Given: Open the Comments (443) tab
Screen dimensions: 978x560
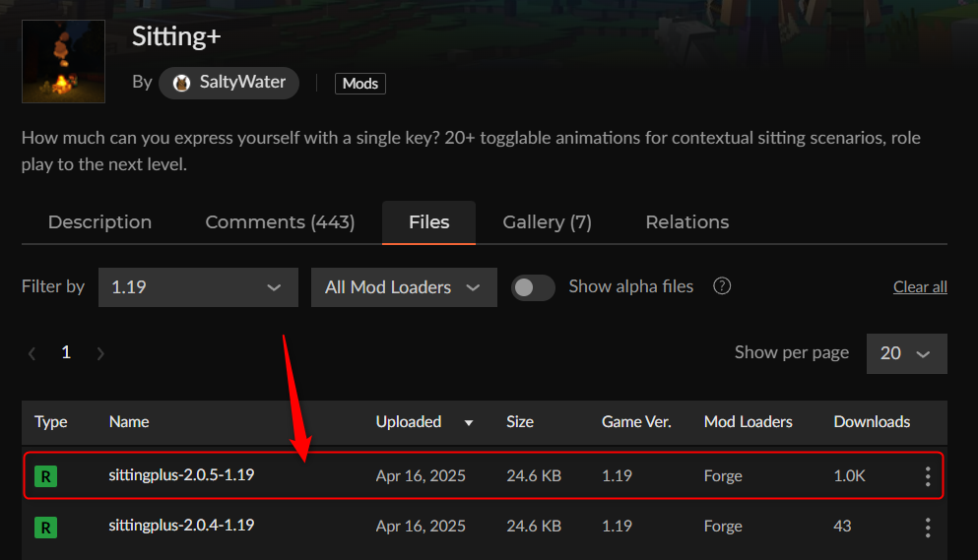Looking at the screenshot, I should tap(280, 222).
